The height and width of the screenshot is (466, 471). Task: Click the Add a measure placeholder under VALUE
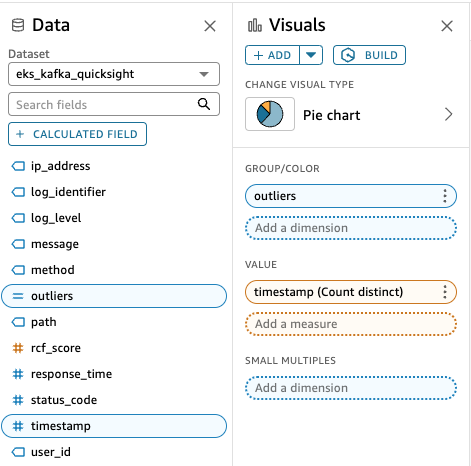tap(351, 324)
